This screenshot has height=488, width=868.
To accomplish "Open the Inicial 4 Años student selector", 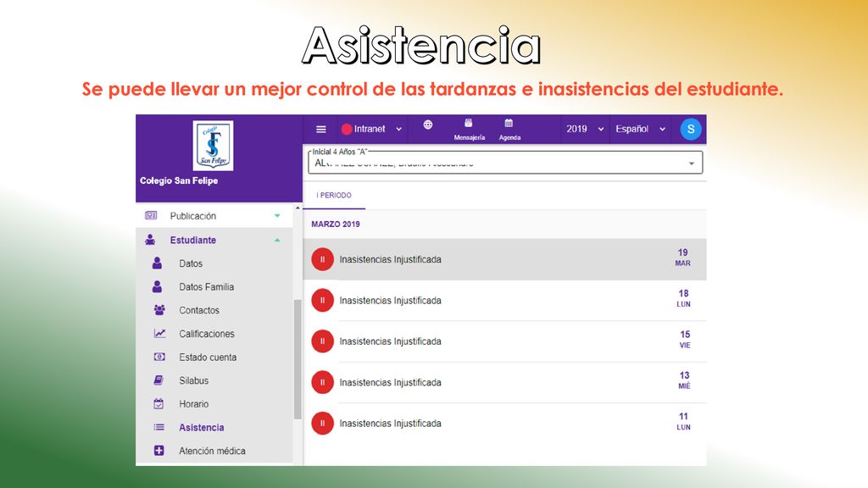I will (x=505, y=163).
